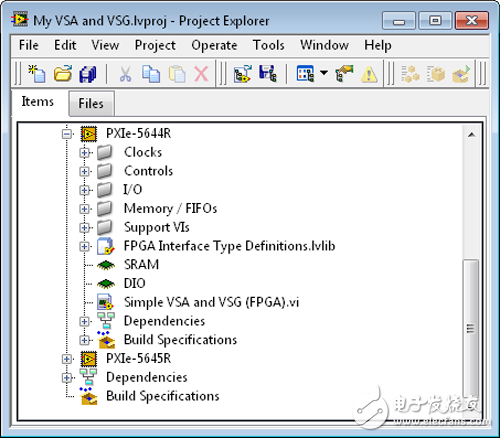Expand the bottom-level Dependencies node
This screenshot has height=438, width=500.
[x=67, y=378]
